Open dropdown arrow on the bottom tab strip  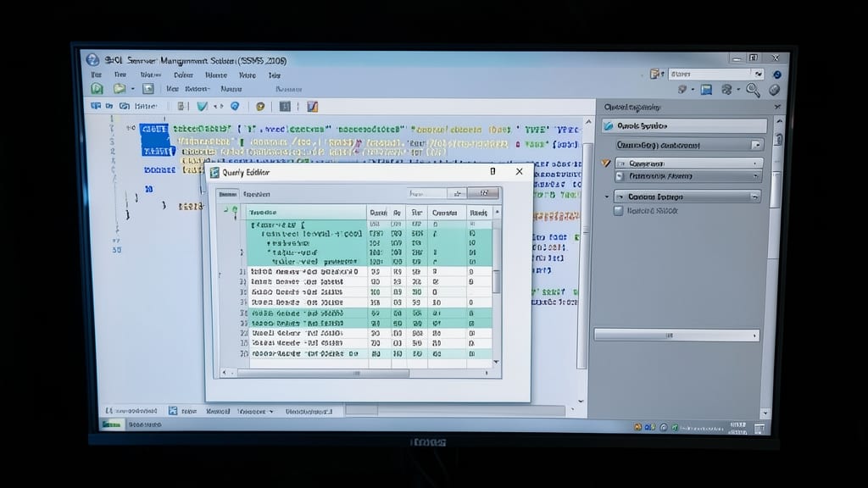point(271,412)
